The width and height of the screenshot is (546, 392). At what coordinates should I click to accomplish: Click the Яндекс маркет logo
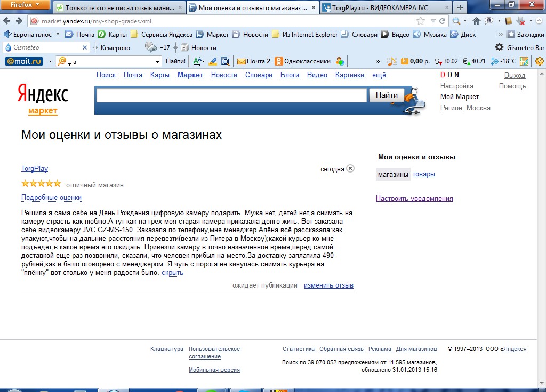(43, 99)
